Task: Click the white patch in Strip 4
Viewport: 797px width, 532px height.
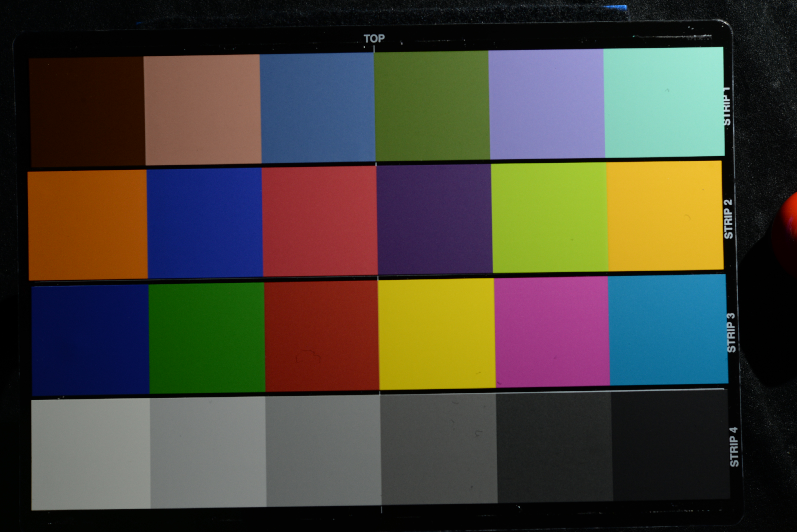Action: 91,454
